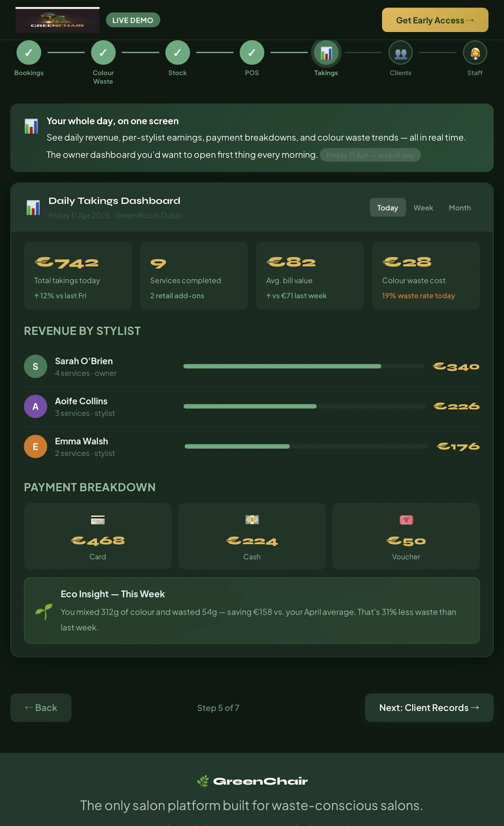Image resolution: width=504 pixels, height=826 pixels.
Task: Click the REVENUE BY STYLIST heading
Action: click(x=82, y=331)
